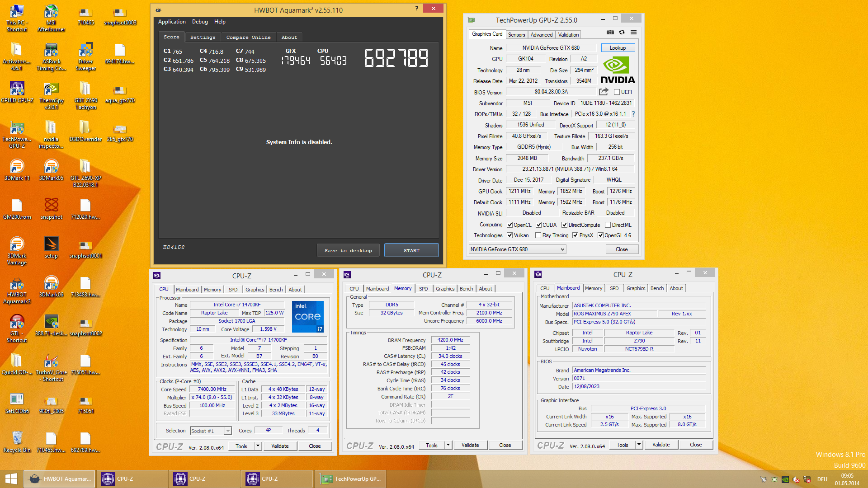Open the GPU-Z hamburger menu icon
This screenshot has width=868, height=488.
(634, 32)
